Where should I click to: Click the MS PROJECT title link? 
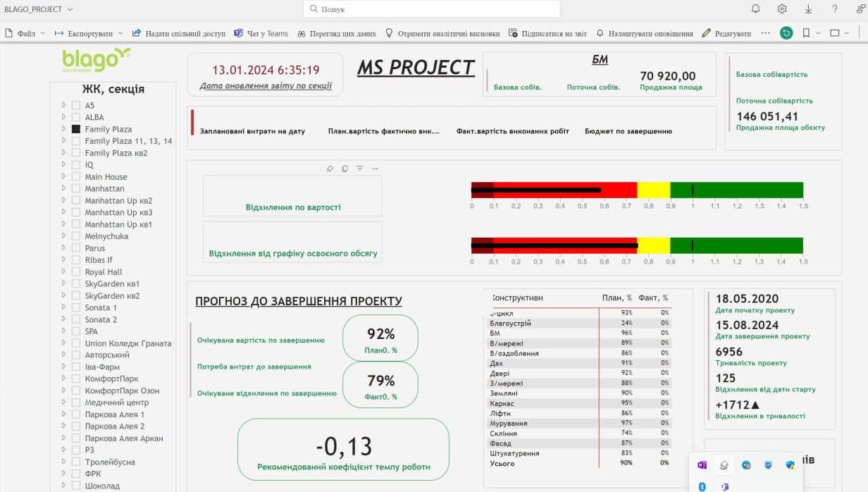point(416,68)
